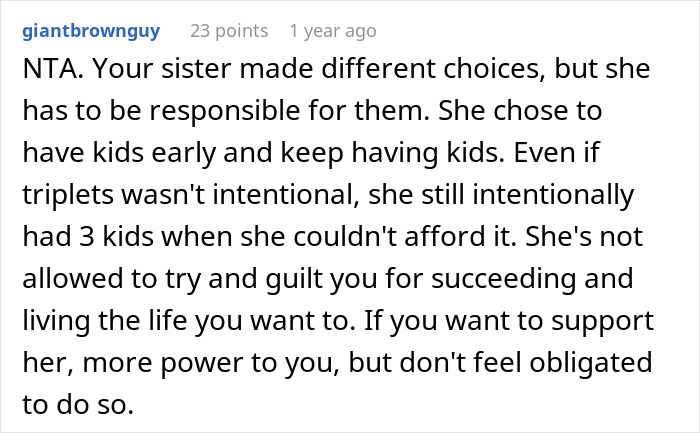This screenshot has width=700, height=433.
Task: Click the 23 points score label
Action: 230,31
